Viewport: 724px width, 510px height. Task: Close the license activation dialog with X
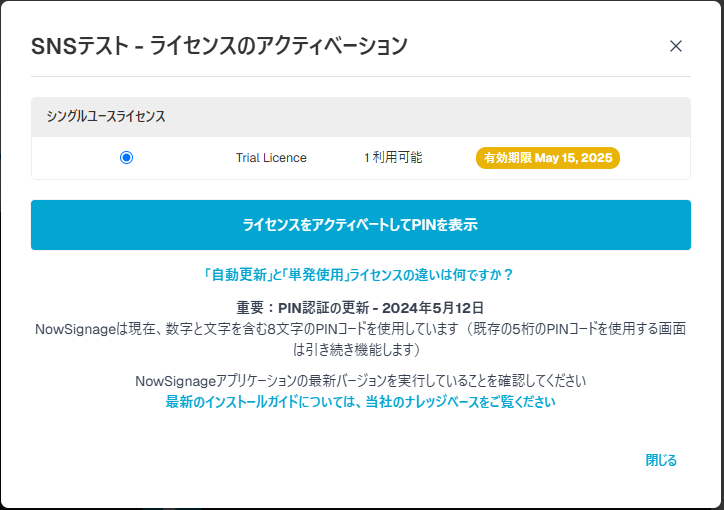pyautogui.click(x=676, y=46)
